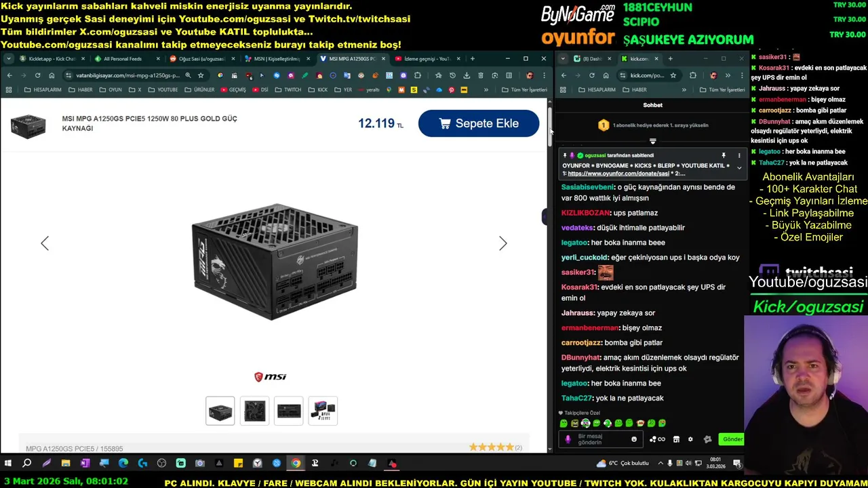
Task: Select the fourth product thumbnail with box contents
Action: coord(323,411)
